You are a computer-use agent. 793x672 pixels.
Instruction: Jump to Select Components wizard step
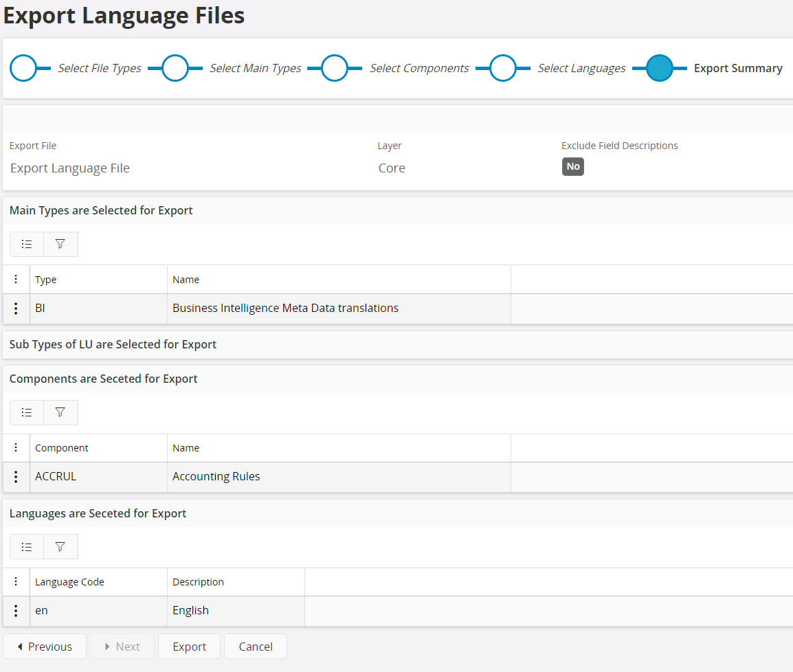tap(335, 68)
